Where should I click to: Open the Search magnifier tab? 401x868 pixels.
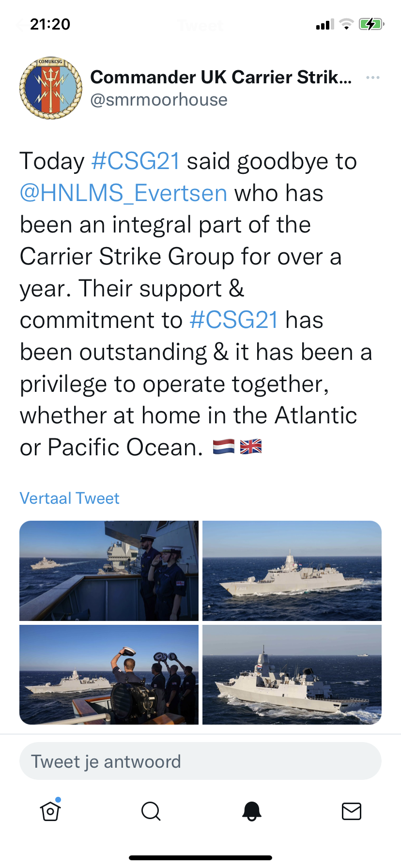coord(151,810)
